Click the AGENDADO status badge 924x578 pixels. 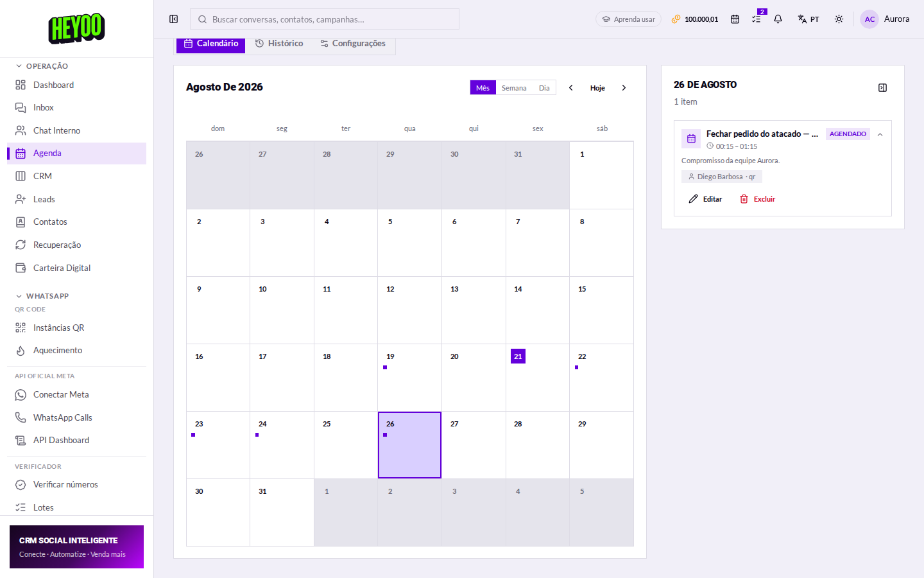(848, 134)
